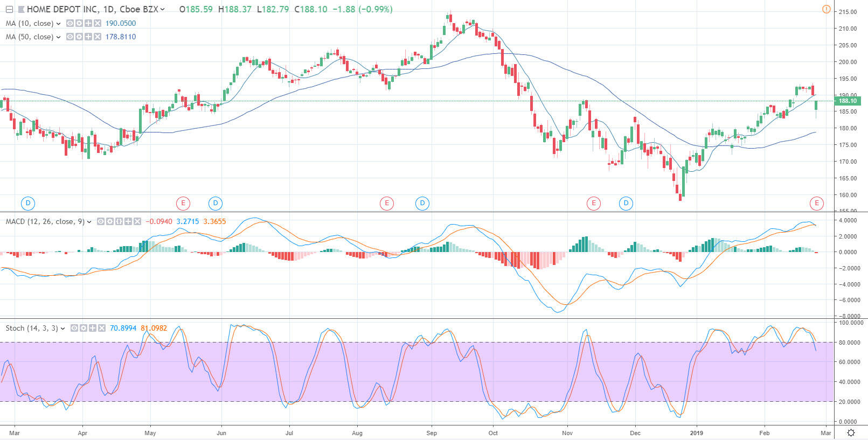Click the plus icon next to MACD
Screen dimensions: 868x440
coord(128,221)
